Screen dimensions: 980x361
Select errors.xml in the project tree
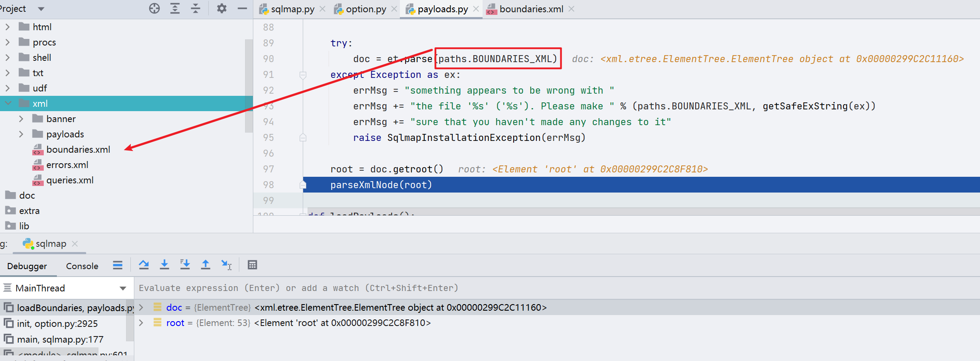(67, 165)
